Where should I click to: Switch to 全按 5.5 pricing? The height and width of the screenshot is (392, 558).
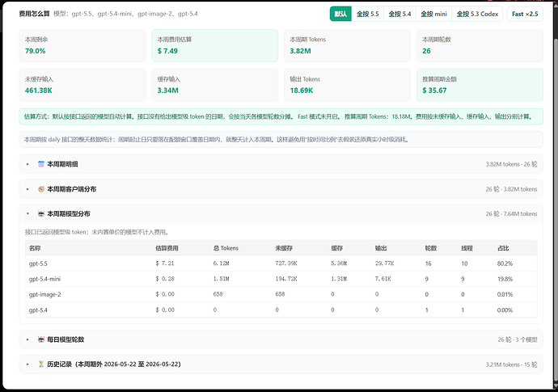click(368, 14)
